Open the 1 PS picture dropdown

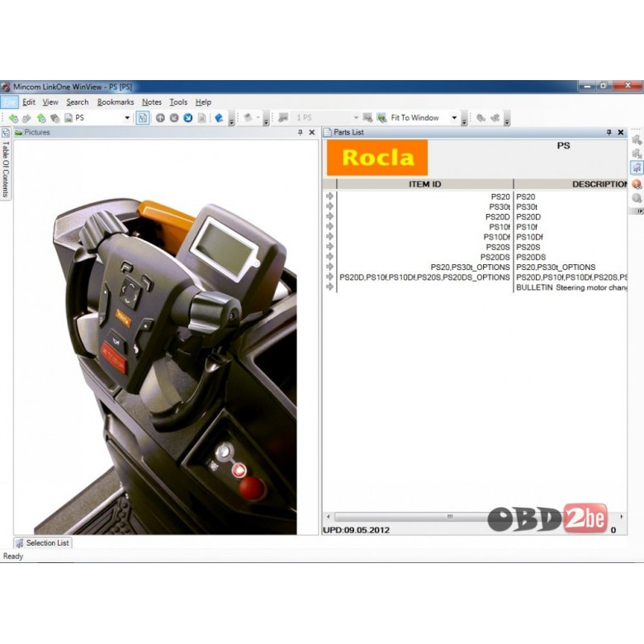356,118
